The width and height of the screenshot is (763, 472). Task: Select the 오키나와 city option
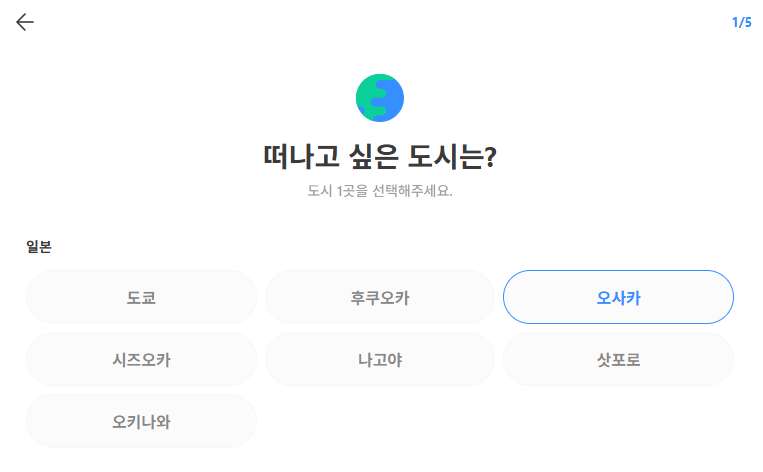coord(141,421)
